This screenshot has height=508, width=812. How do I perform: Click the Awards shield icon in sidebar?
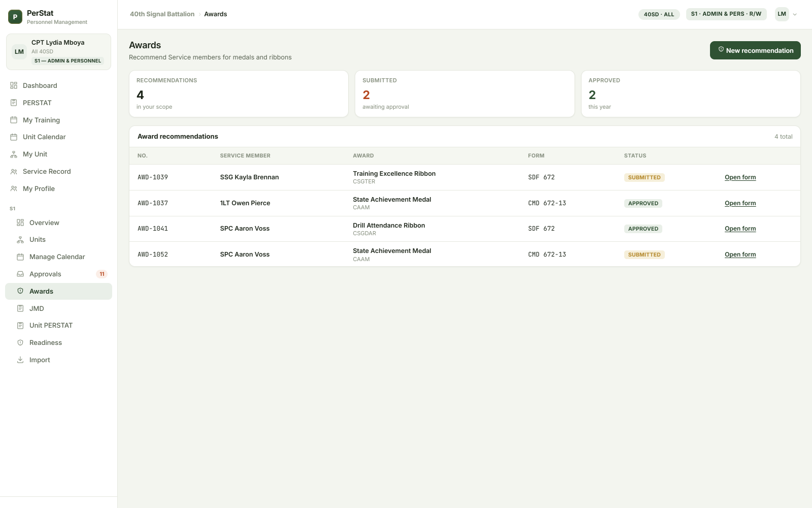(20, 291)
